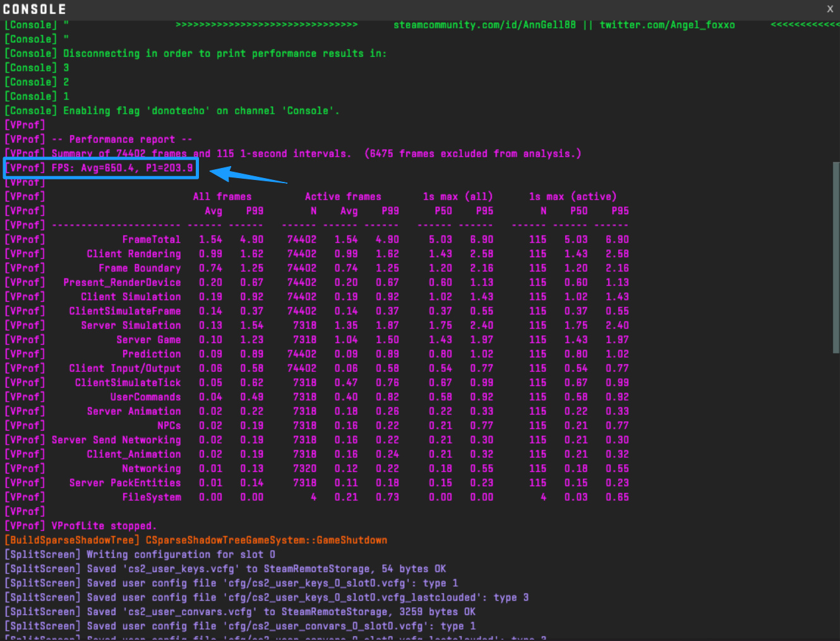Click the 'Client Simulation' row label
Screen dimensions: 840x641
[x=131, y=297]
